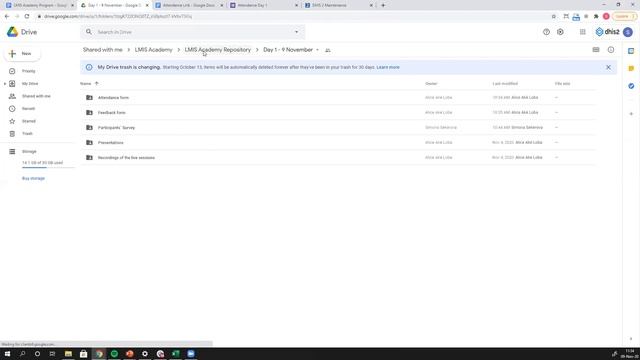Click the Search in Drive field
The width and height of the screenshot is (640, 360).
[x=192, y=32]
